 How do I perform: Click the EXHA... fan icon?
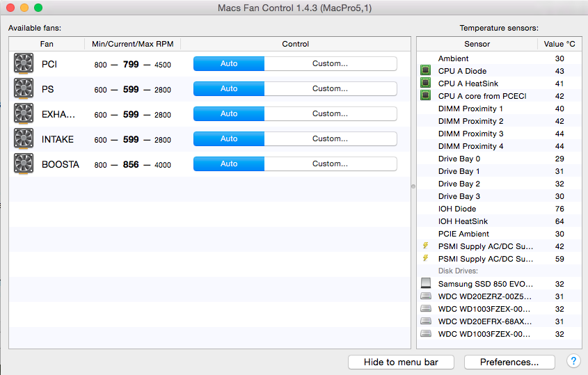[24, 113]
